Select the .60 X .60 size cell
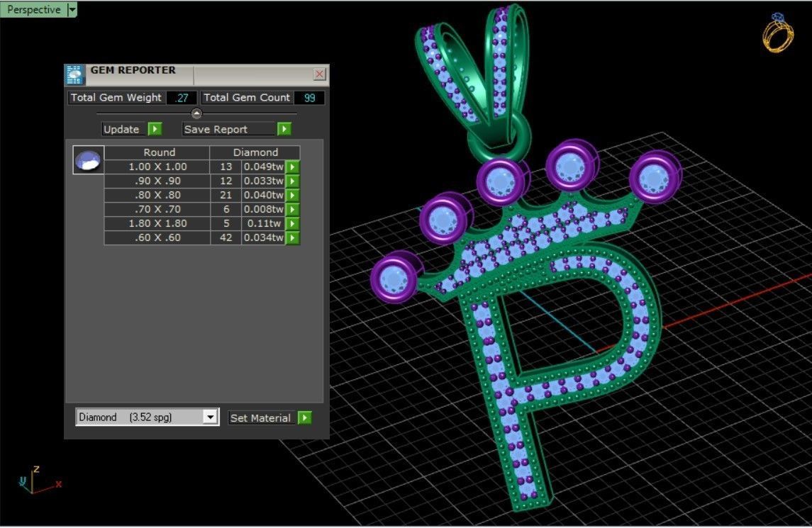Viewport: 812px width, 528px height. click(x=157, y=237)
